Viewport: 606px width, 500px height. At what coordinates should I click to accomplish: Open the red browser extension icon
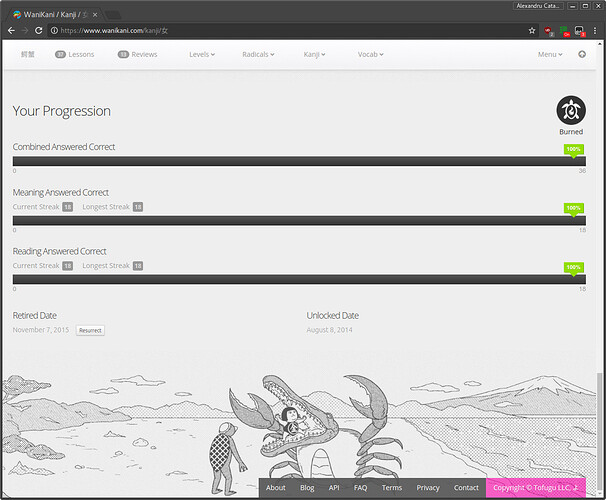(548, 31)
